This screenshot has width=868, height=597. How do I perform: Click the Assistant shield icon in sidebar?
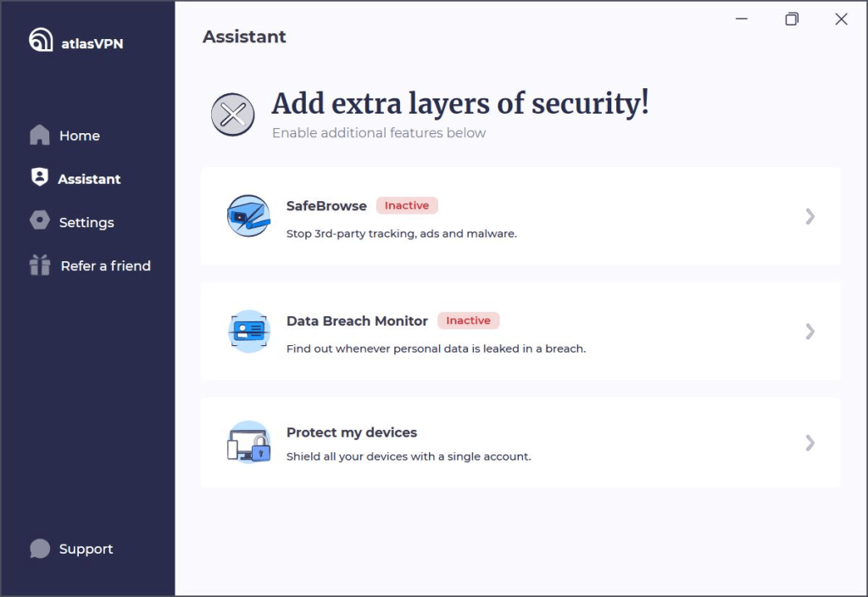click(40, 177)
